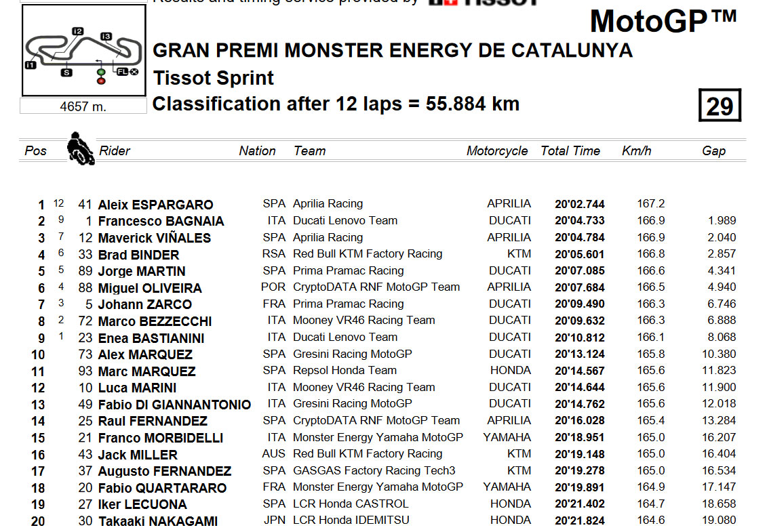This screenshot has height=532, width=767.
Task: Click the S speed trap marker on map
Action: click(66, 73)
